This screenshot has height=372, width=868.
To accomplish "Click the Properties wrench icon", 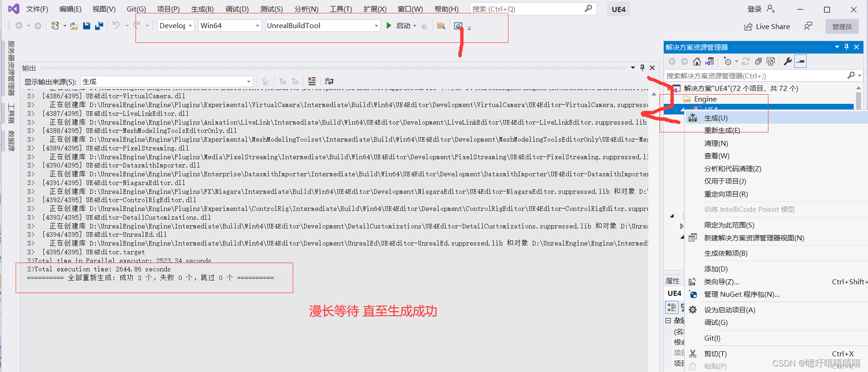I will coord(788,61).
